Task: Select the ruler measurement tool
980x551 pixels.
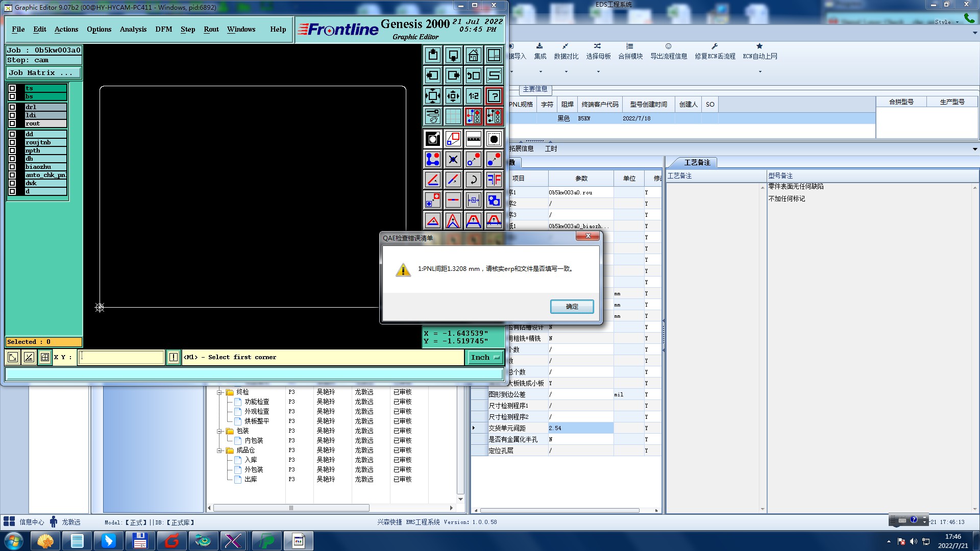Action: [473, 139]
